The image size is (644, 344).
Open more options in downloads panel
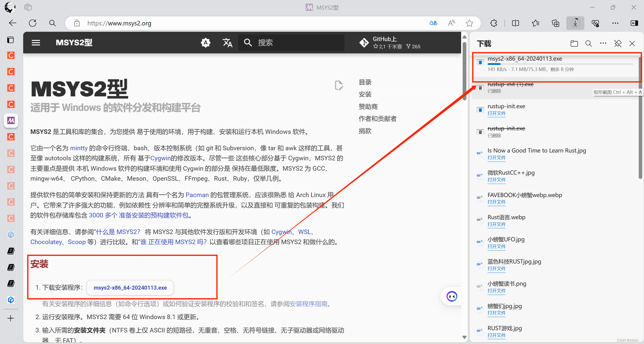click(603, 44)
